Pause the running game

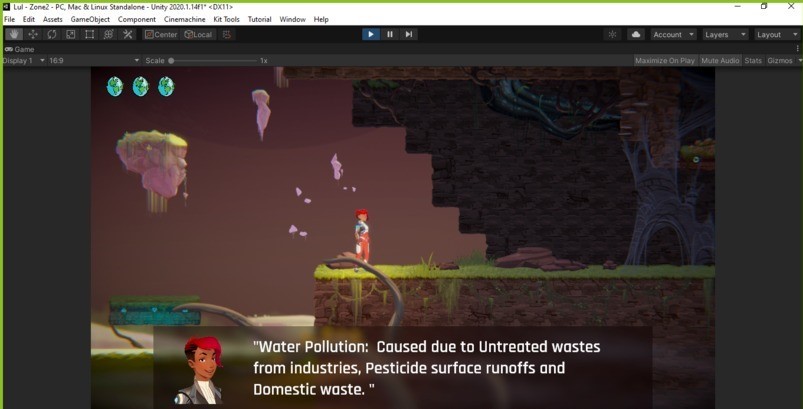pyautogui.click(x=390, y=34)
